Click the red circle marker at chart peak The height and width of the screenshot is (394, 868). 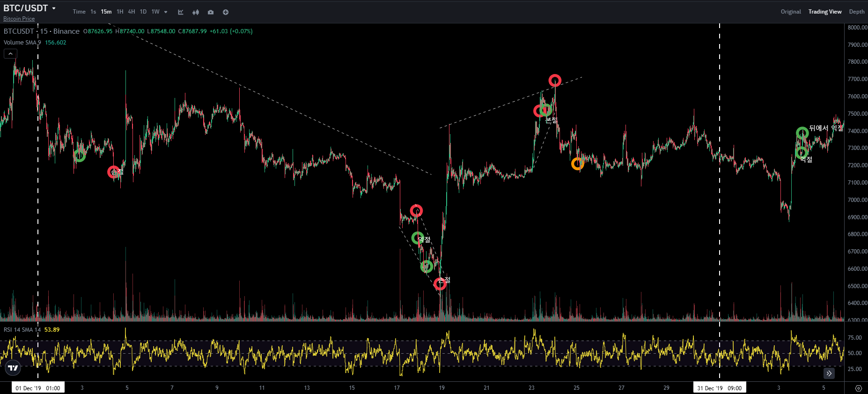pos(555,81)
